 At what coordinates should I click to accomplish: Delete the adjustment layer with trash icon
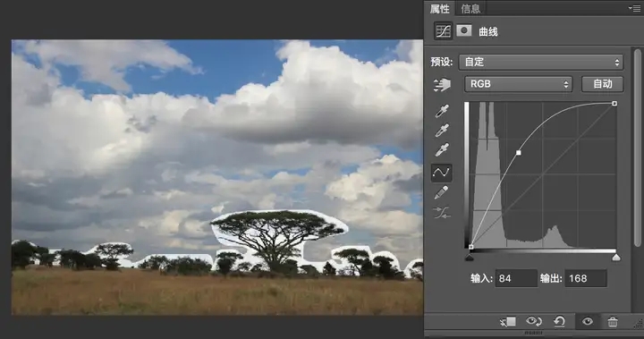[x=613, y=322]
